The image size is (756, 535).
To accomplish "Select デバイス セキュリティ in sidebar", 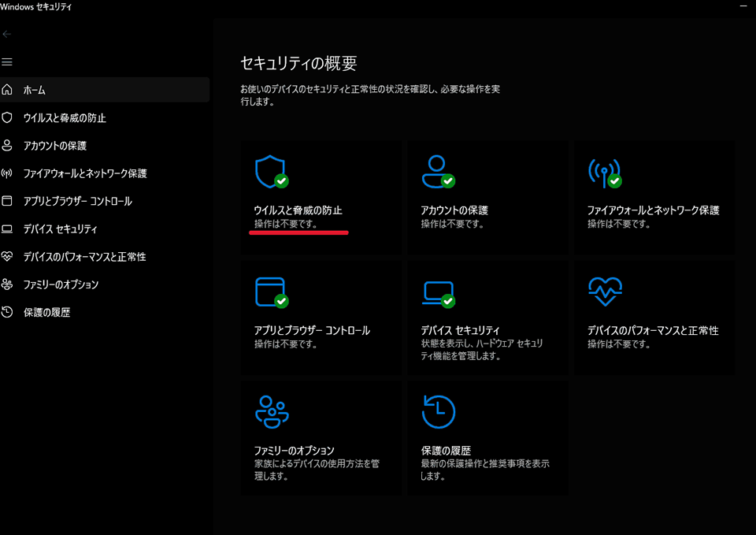I will coord(105,228).
